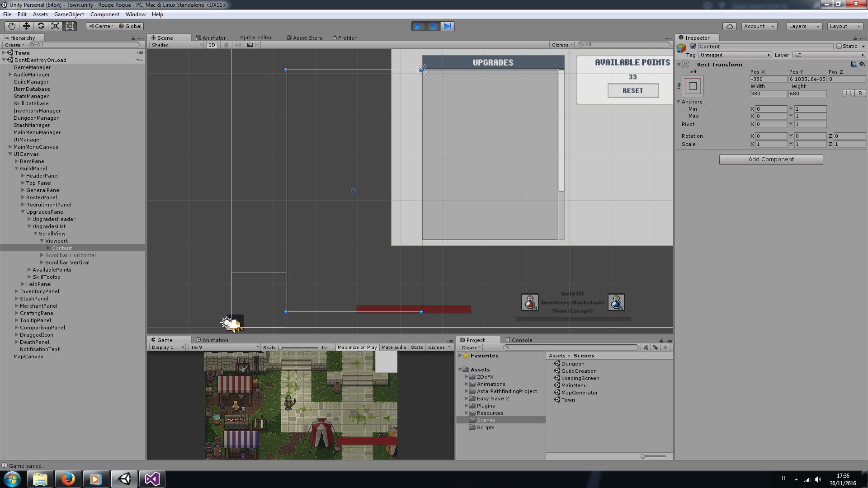The image size is (868, 488).
Task: Select the Scale tool in the toolbar
Action: (56, 26)
